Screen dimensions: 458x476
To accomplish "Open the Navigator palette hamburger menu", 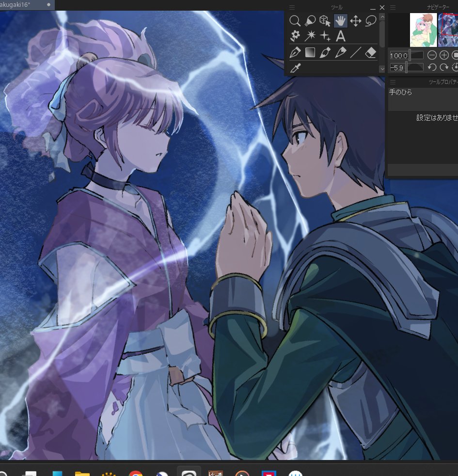I will click(393, 7).
